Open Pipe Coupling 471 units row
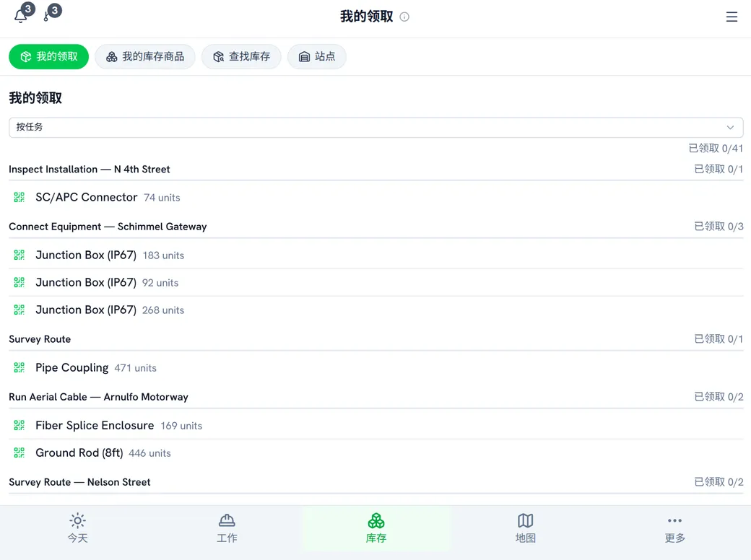 click(x=376, y=367)
